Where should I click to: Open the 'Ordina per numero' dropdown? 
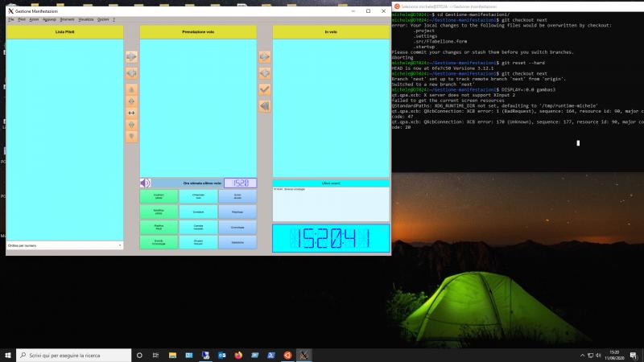coord(64,245)
